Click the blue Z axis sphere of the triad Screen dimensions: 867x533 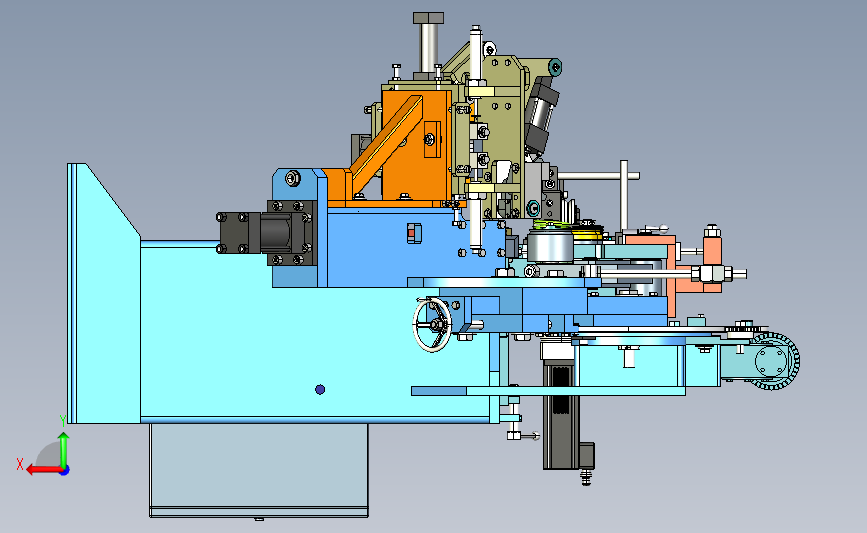pyautogui.click(x=65, y=471)
